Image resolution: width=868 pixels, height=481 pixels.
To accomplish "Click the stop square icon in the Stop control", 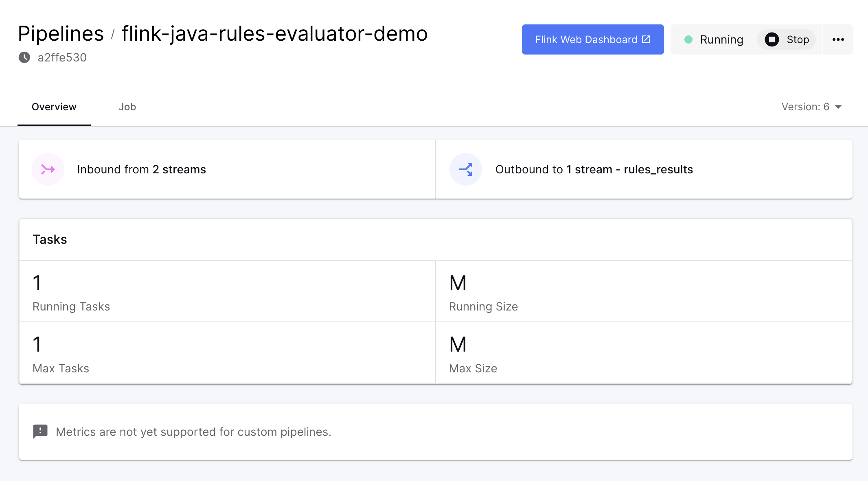I will pyautogui.click(x=772, y=39).
